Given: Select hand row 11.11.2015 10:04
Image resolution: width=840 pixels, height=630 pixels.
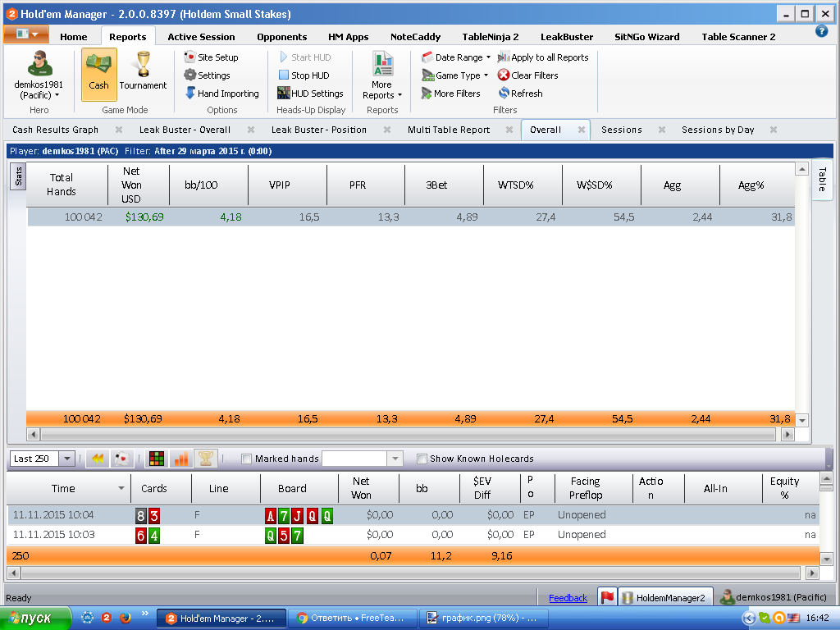Looking at the screenshot, I should (413, 515).
